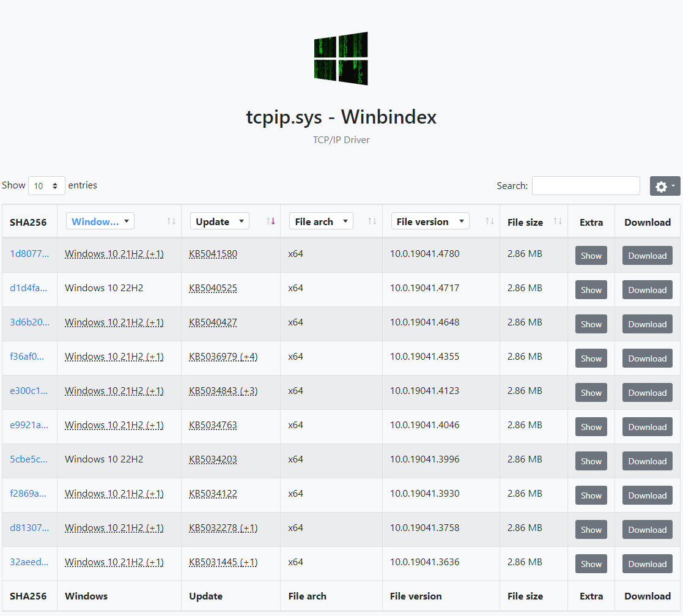Sort by File version column arrows

tap(489, 221)
